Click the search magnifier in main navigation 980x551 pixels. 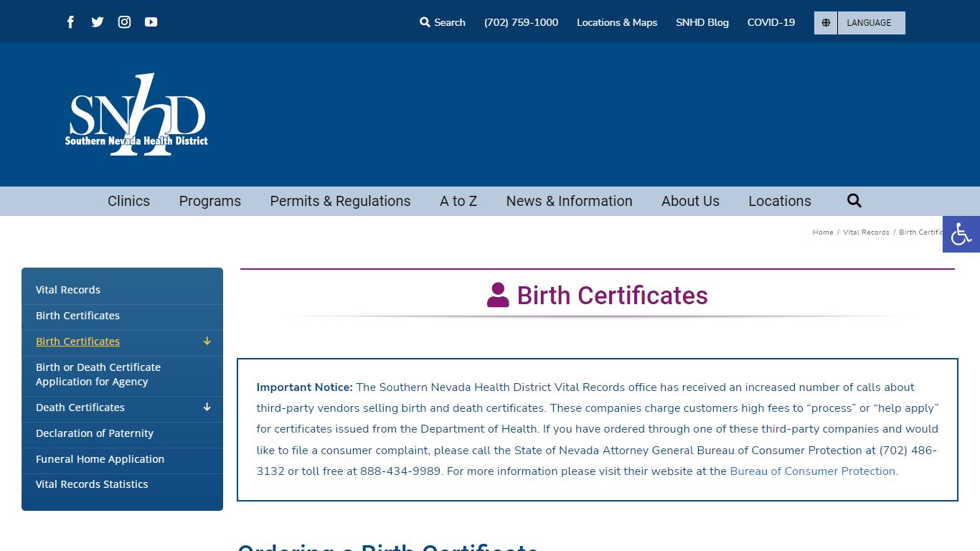click(x=854, y=201)
